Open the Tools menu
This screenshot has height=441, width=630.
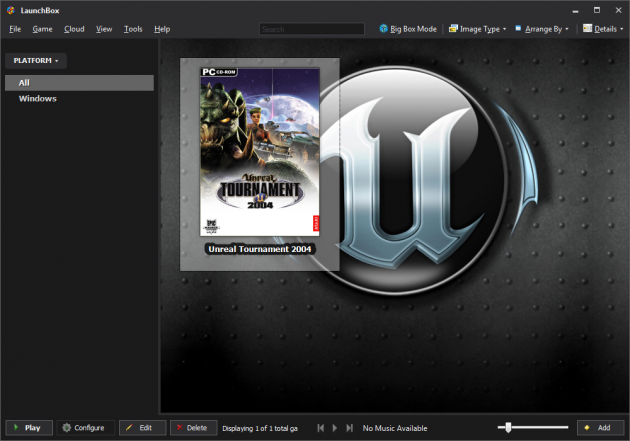pyautogui.click(x=133, y=29)
